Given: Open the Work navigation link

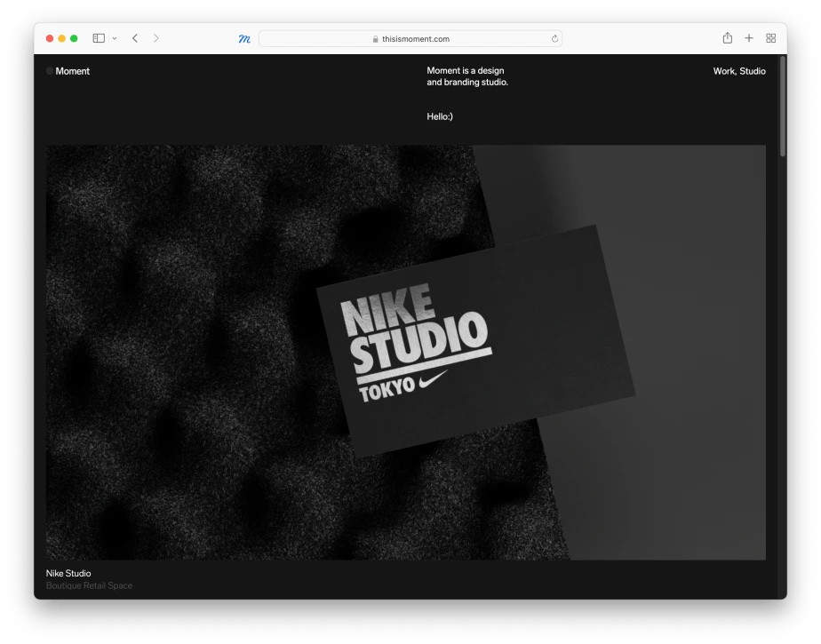Looking at the screenshot, I should coord(725,71).
